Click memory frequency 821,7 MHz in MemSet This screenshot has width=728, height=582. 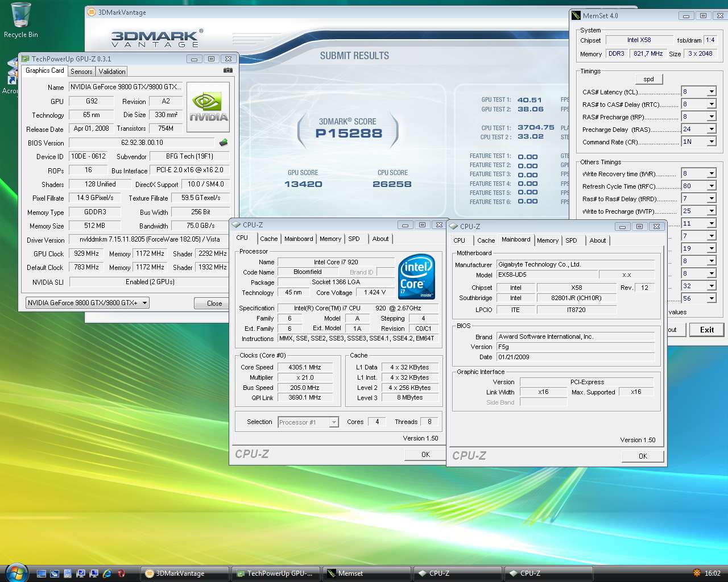click(x=648, y=53)
